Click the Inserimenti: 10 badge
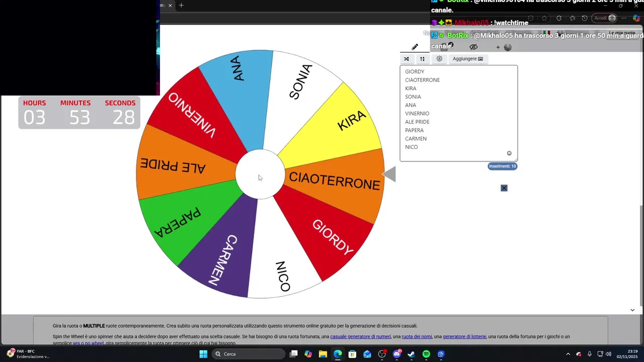The image size is (644, 362). pyautogui.click(x=502, y=166)
